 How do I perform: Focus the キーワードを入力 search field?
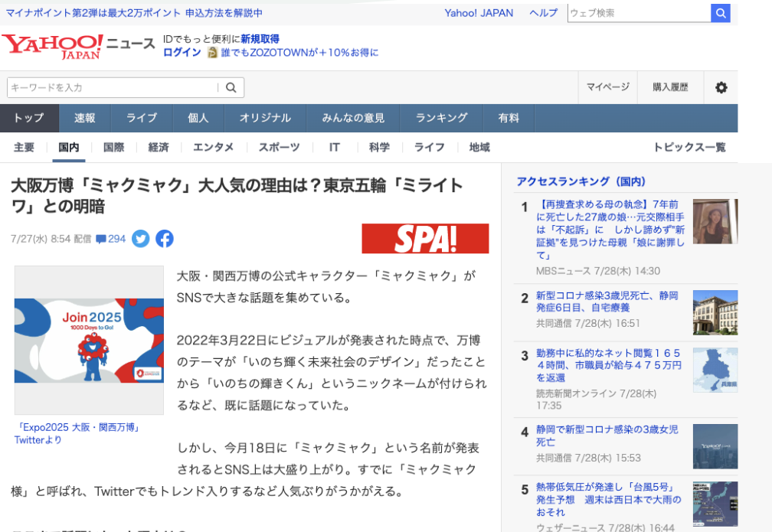point(113,87)
